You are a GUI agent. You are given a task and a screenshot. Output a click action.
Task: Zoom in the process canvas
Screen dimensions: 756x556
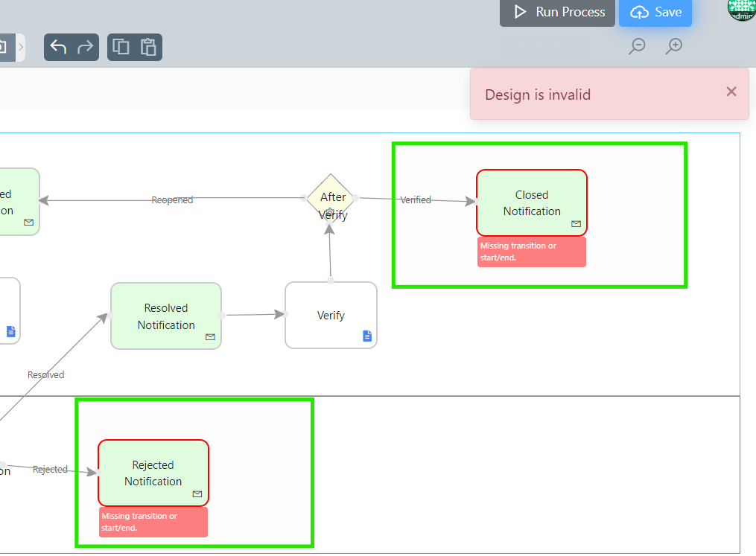coord(674,46)
